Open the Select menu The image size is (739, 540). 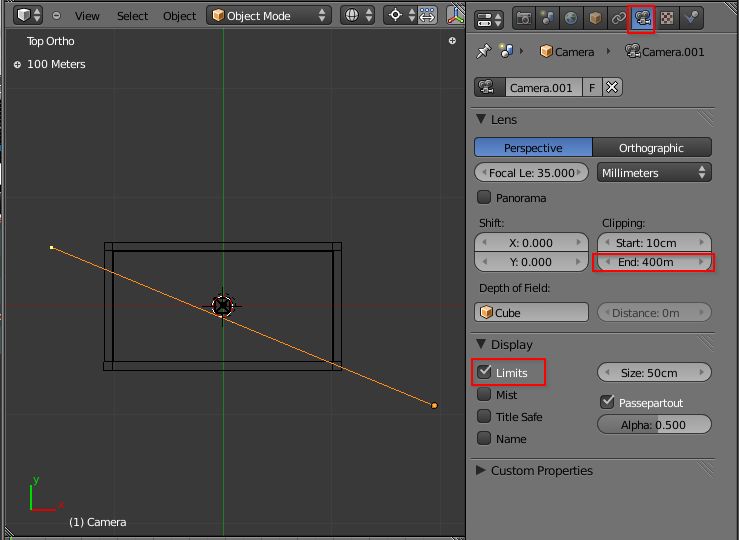[132, 16]
